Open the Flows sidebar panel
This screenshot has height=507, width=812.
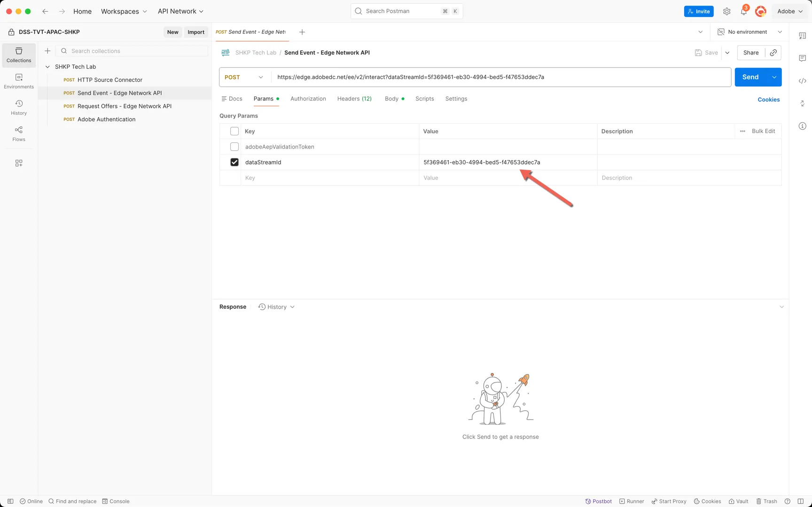(19, 134)
